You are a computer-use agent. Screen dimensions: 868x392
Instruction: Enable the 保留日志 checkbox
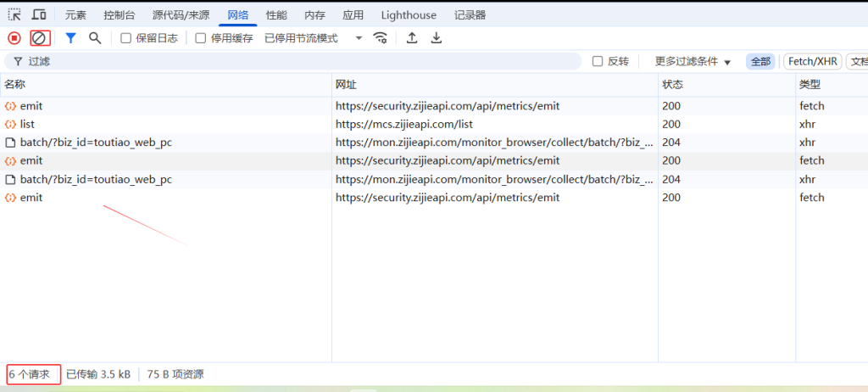(126, 38)
